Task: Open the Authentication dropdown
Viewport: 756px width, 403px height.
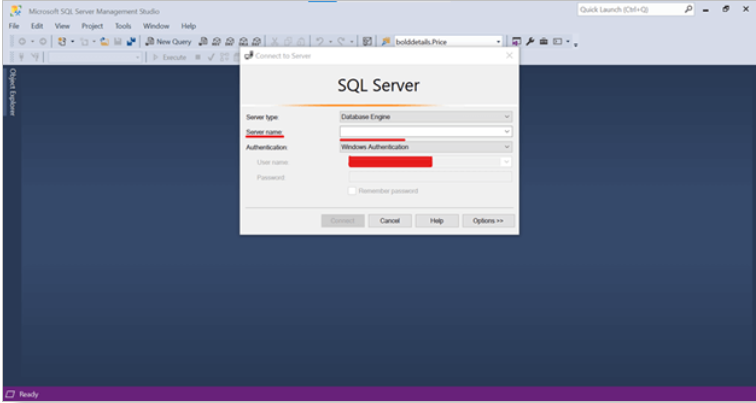Action: (507, 147)
